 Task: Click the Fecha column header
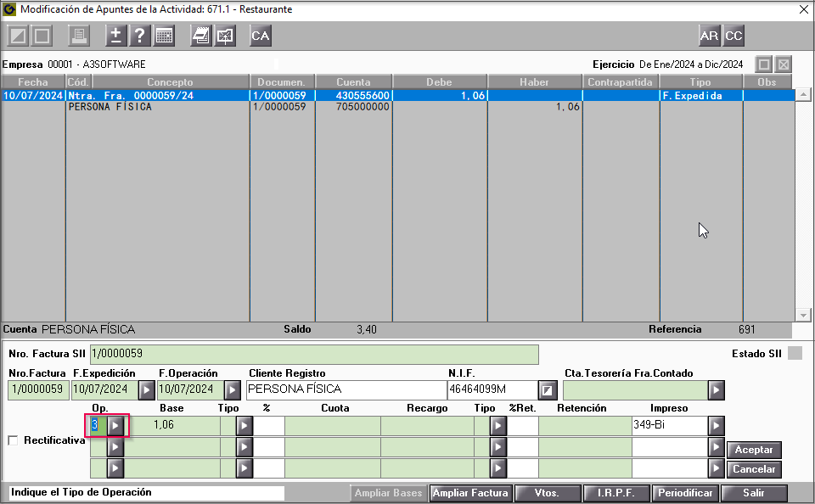[33, 82]
